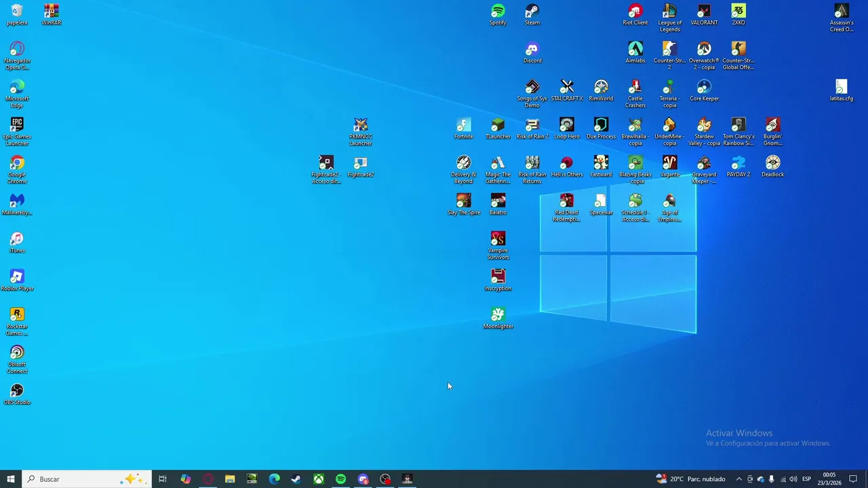Select the League of Legends icon
Screen dimensions: 868x488
(670, 18)
